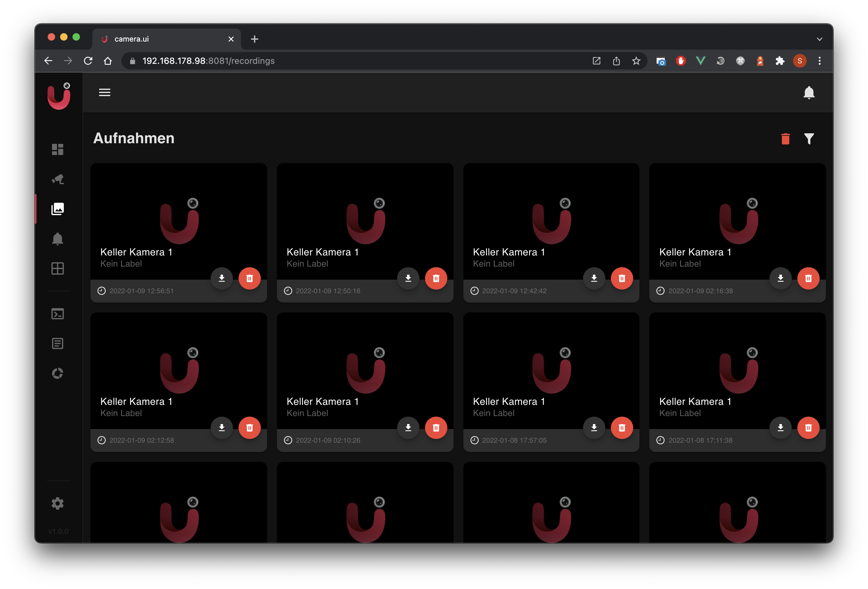Image resolution: width=868 pixels, height=589 pixels.
Task: Open the Recordings gallery icon in sidebar
Action: 58,209
